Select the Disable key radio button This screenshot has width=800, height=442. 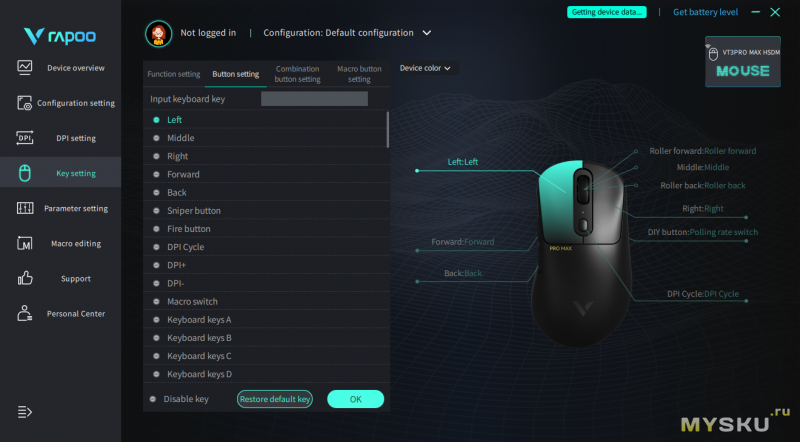coord(153,399)
